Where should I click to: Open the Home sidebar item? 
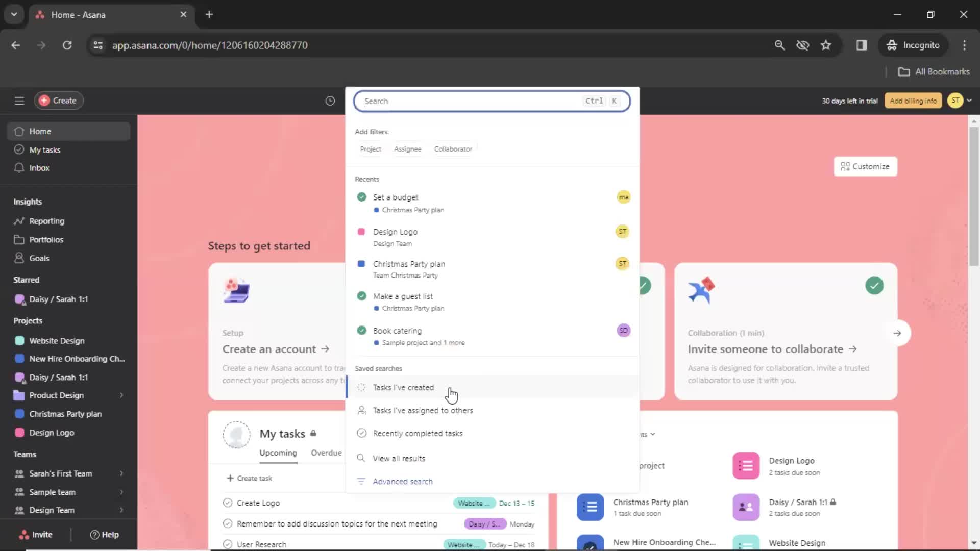68,131
